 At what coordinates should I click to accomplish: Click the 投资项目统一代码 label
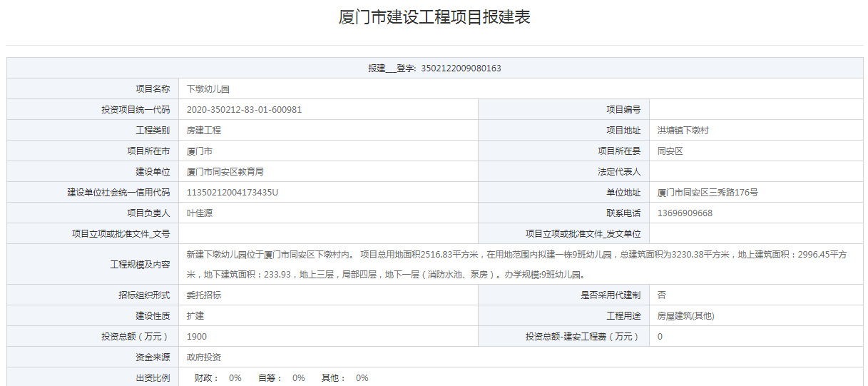(136, 110)
